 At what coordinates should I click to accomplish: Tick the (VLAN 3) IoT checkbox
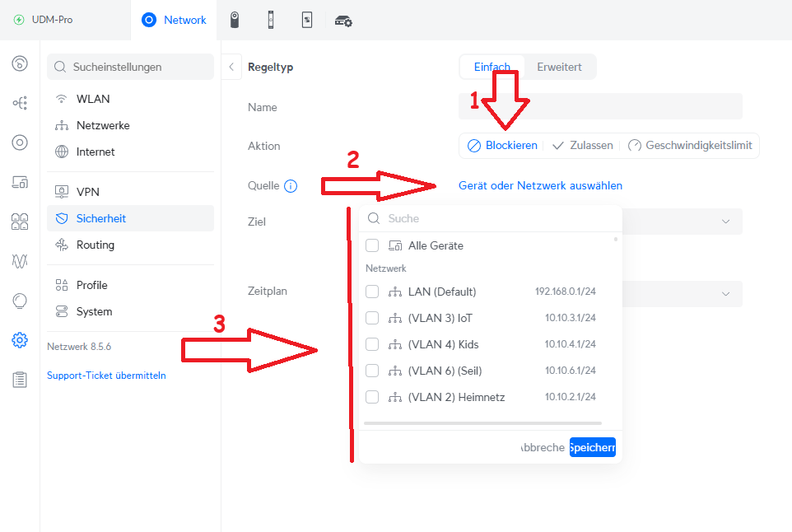click(x=372, y=318)
